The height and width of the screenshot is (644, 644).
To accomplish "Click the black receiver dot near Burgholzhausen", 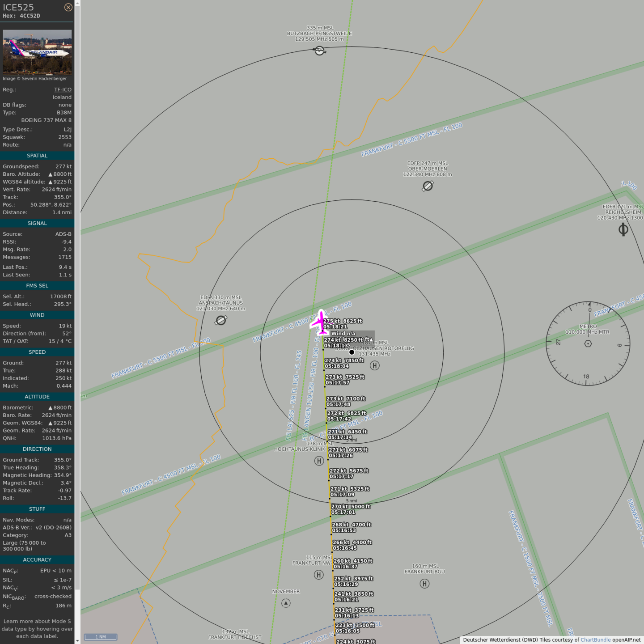I will (x=352, y=352).
